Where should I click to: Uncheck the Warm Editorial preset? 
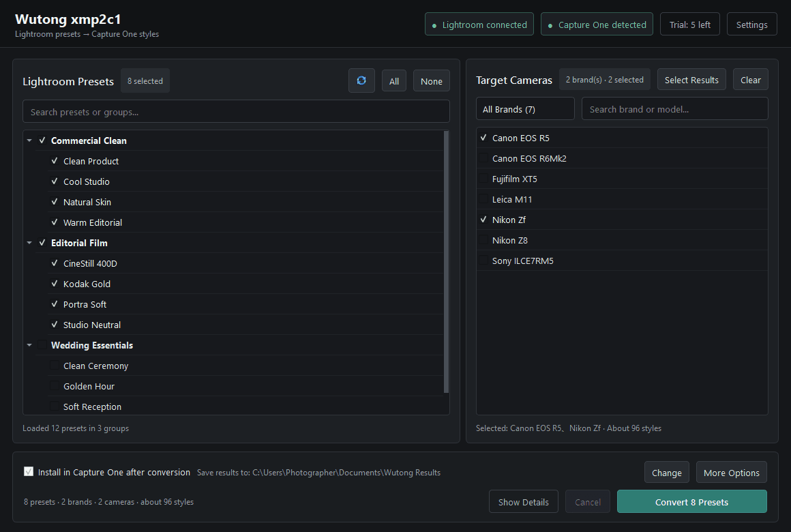55,222
